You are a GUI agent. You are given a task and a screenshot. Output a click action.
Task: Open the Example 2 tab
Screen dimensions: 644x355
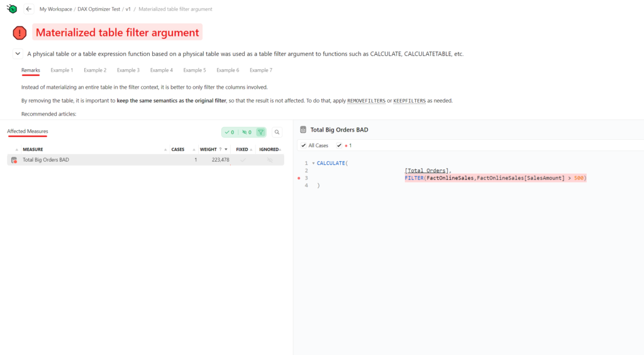tap(95, 70)
